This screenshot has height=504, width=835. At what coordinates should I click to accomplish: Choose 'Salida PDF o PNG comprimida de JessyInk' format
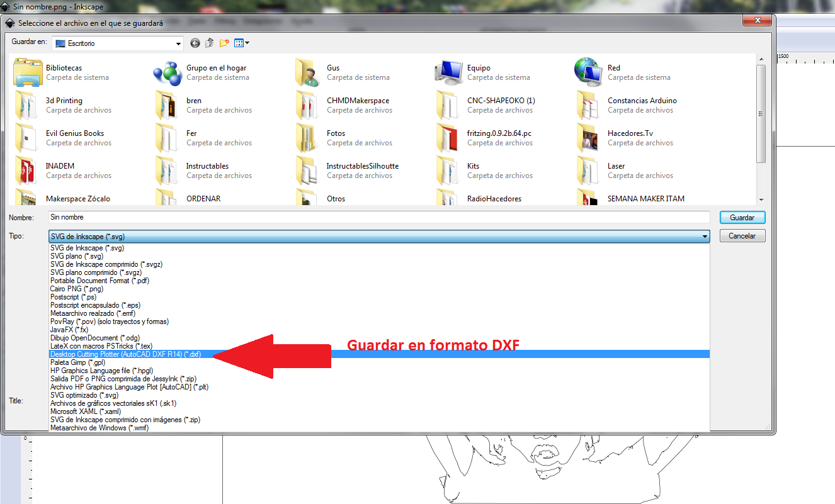point(379,379)
